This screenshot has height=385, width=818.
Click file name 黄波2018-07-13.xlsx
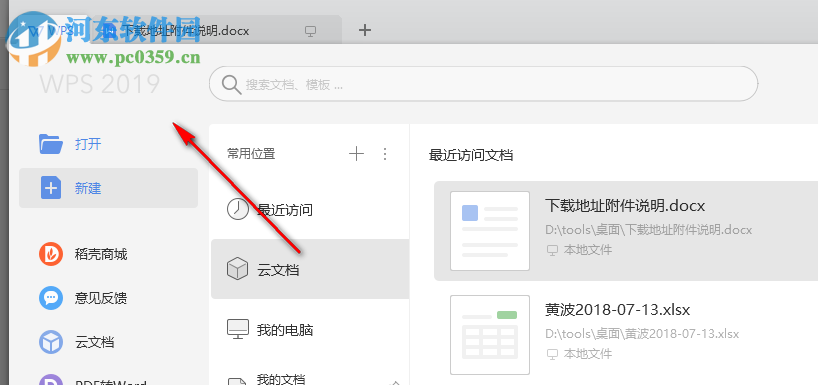pos(618,310)
